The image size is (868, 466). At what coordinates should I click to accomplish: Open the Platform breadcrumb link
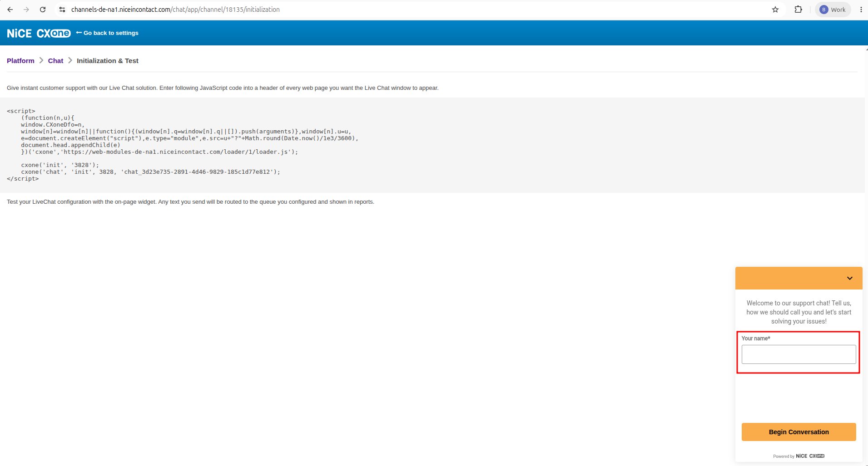(x=20, y=61)
